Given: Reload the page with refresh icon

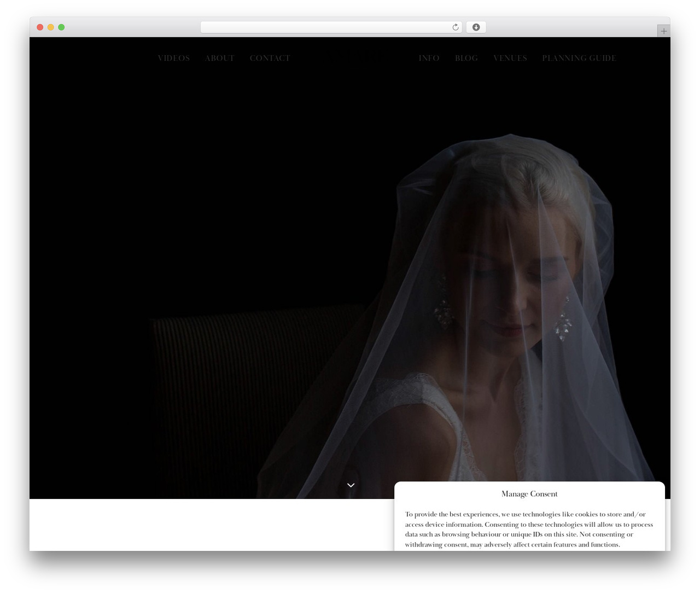Looking at the screenshot, I should point(455,27).
